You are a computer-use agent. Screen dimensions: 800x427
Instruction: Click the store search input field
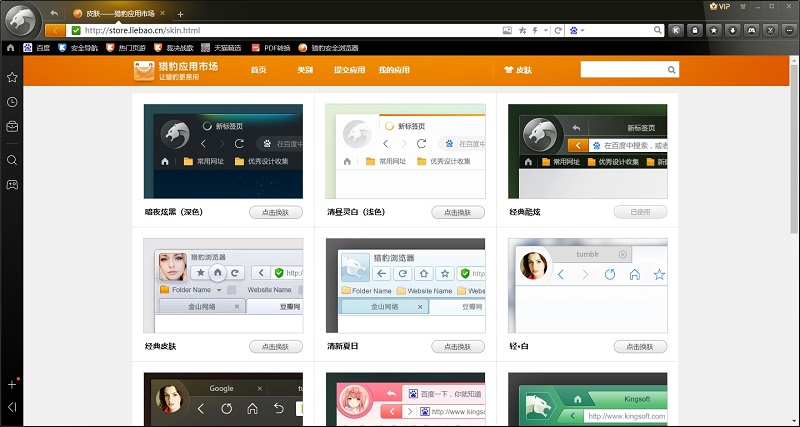pos(623,70)
